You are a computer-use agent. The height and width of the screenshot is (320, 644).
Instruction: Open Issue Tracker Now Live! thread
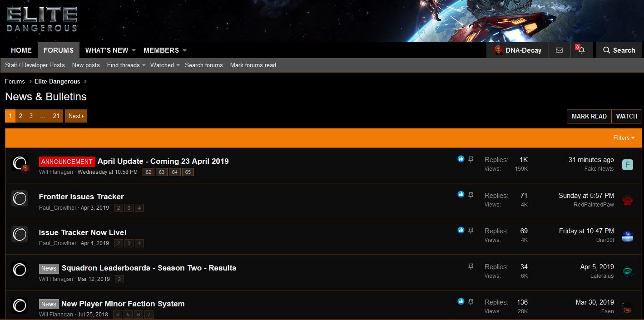(83, 232)
